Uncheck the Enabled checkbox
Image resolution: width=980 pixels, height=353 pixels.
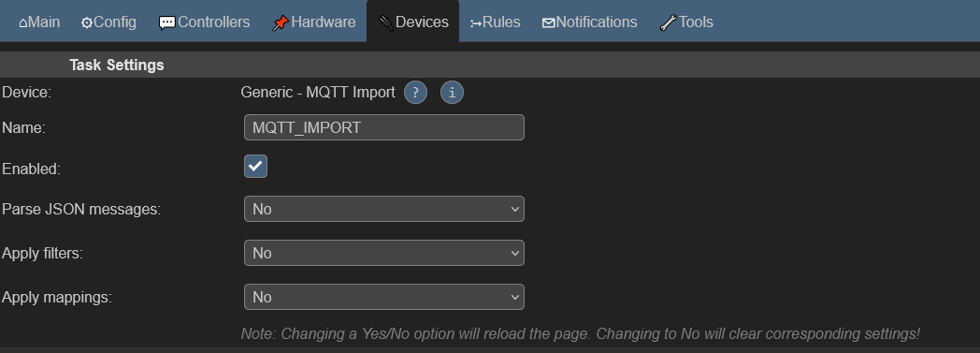[x=255, y=167]
